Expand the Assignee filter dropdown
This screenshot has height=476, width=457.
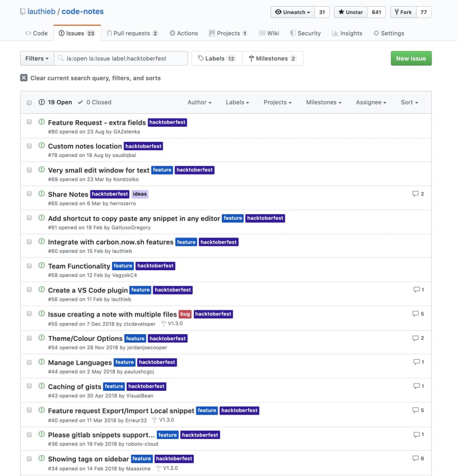371,102
